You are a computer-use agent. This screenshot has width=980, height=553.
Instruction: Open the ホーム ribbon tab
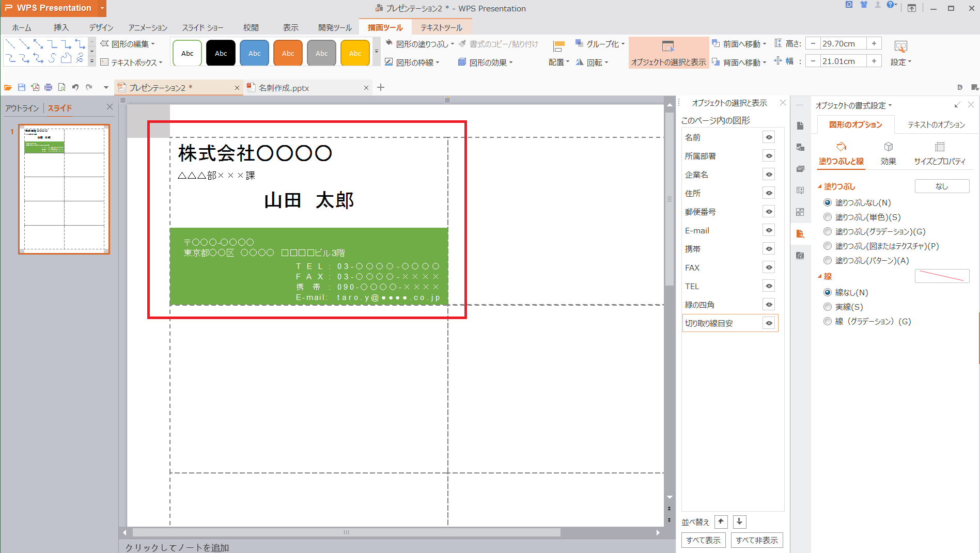22,27
